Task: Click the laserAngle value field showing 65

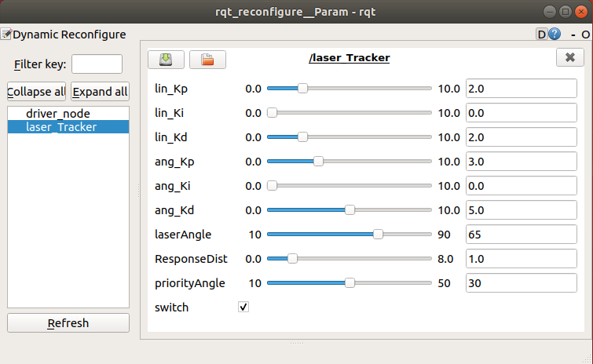Action: coord(522,234)
